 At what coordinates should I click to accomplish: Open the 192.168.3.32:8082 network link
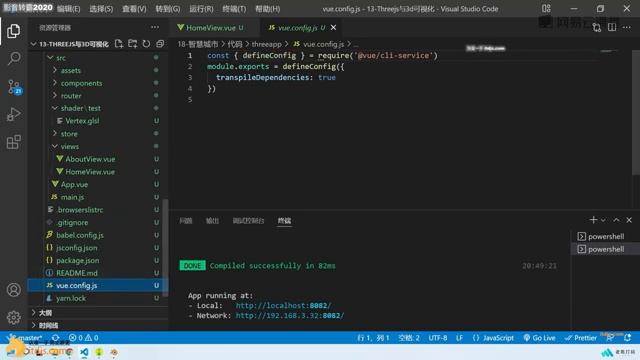tap(290, 316)
